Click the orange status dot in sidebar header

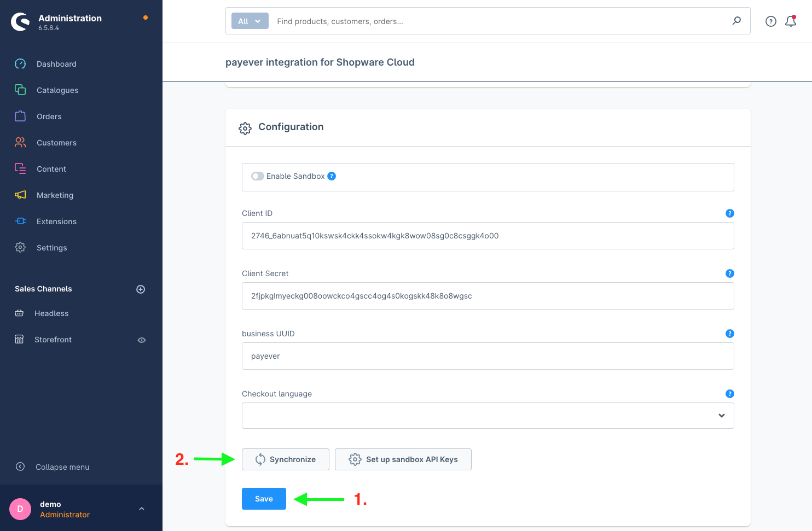point(146,17)
